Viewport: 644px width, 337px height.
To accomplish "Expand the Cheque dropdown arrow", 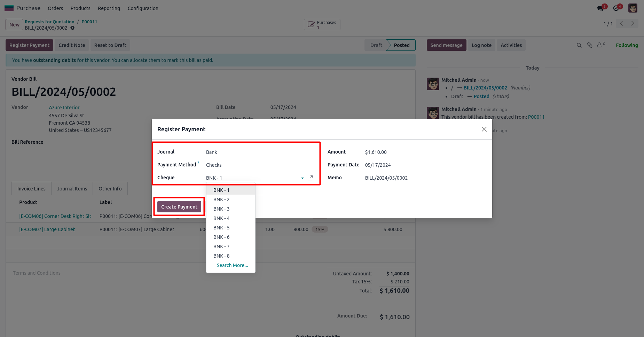I will point(302,178).
